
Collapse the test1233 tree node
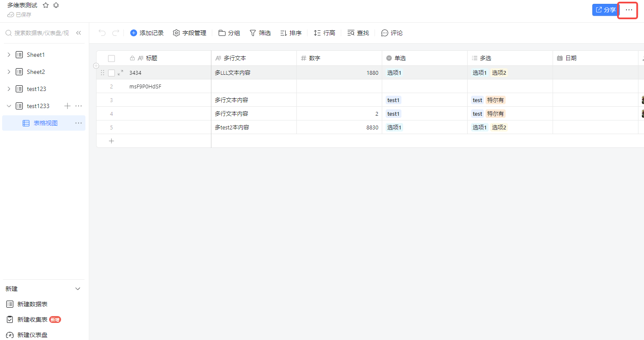(9, 106)
